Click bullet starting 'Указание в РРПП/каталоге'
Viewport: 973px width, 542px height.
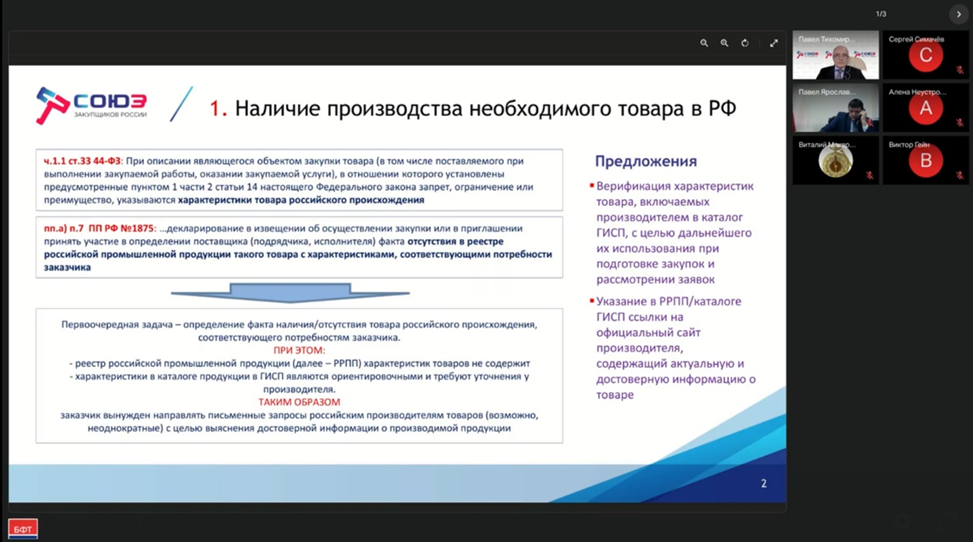[x=674, y=348]
